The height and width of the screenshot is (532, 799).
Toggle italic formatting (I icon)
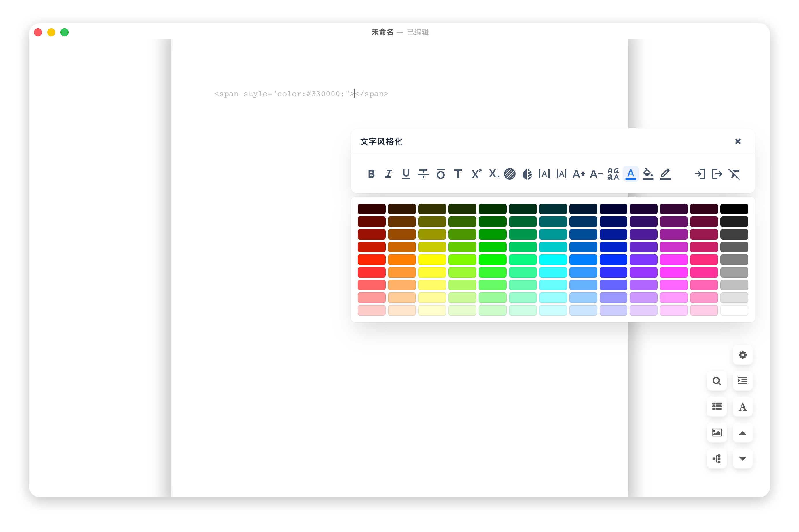click(388, 174)
